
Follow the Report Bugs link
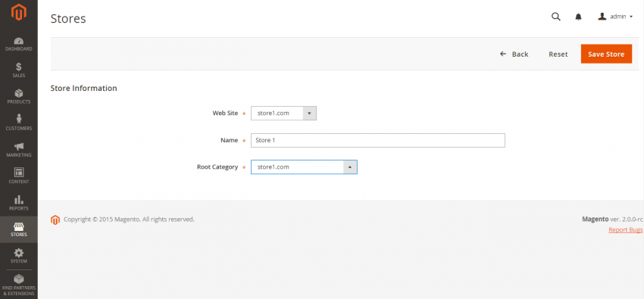(626, 229)
